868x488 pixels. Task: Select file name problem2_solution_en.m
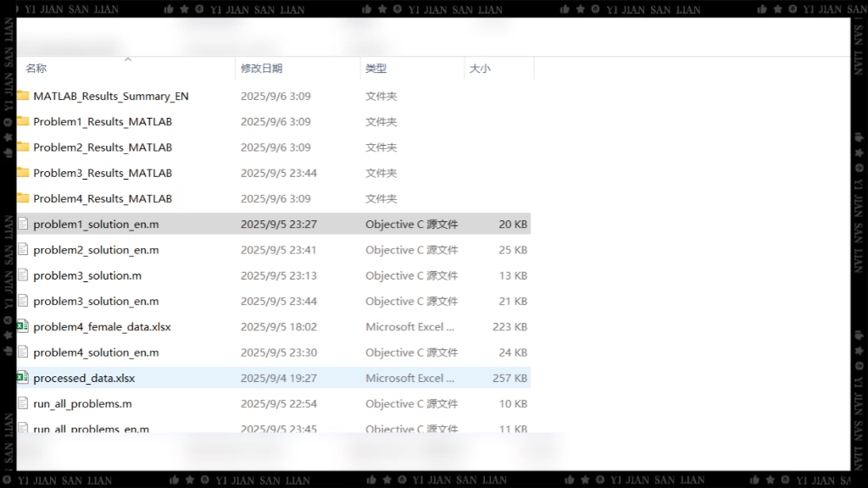point(96,250)
